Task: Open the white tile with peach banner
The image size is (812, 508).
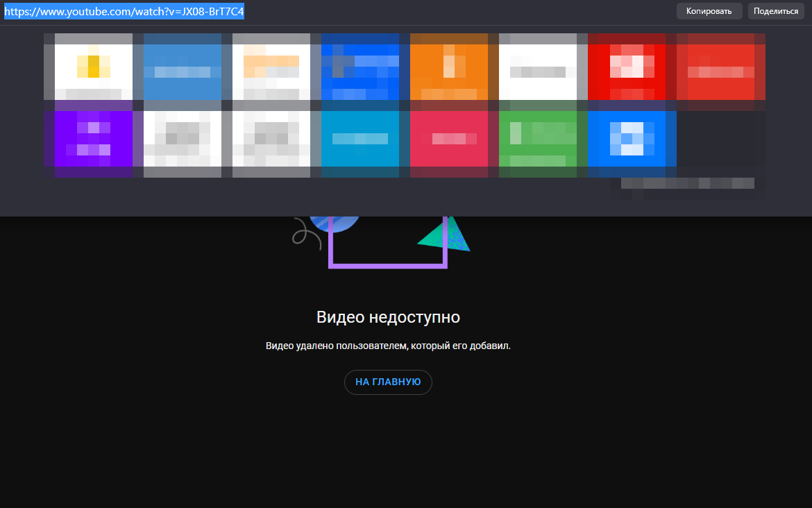Action: click(x=271, y=67)
